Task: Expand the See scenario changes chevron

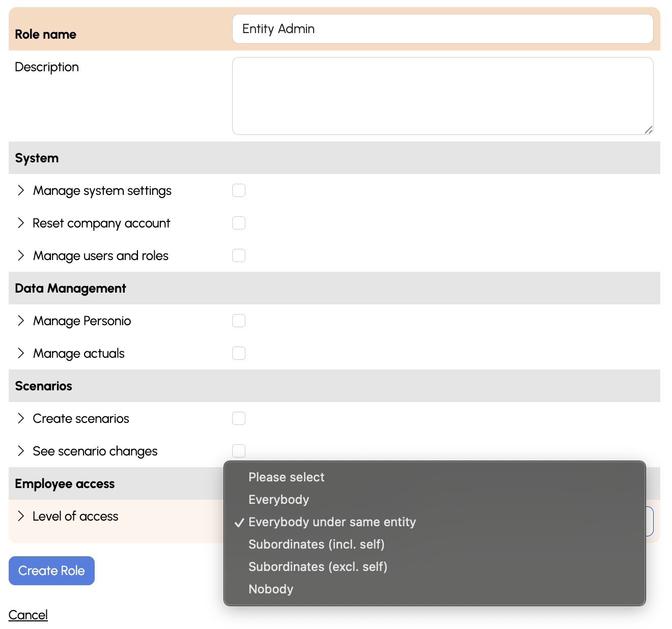Action: tap(21, 451)
